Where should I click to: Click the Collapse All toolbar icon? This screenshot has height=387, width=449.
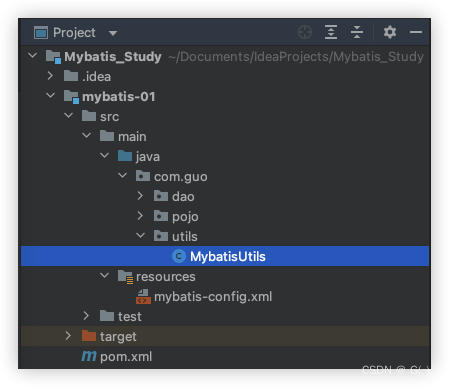[x=357, y=32]
